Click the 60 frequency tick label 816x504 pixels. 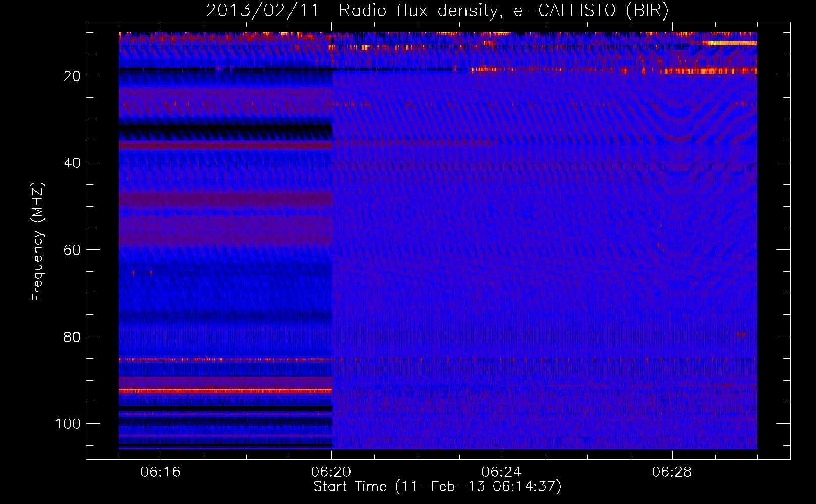72,250
